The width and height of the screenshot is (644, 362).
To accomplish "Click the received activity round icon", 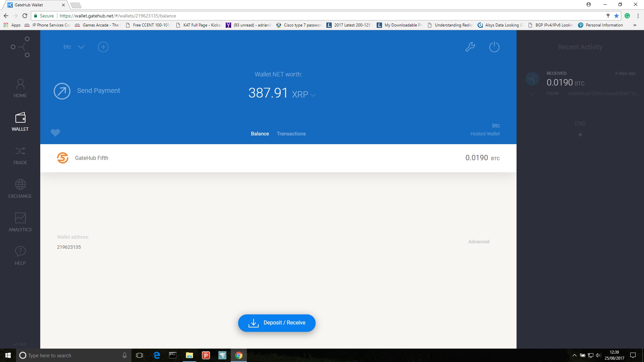I will click(532, 79).
